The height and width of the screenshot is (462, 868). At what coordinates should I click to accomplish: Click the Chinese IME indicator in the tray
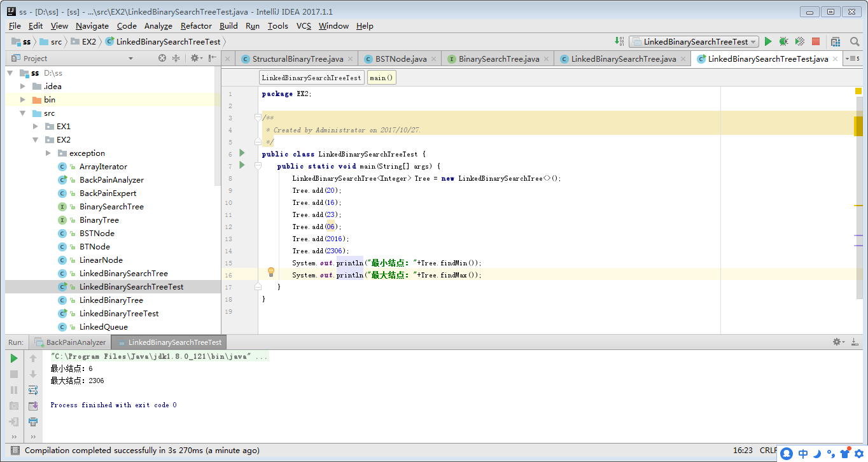(x=803, y=454)
